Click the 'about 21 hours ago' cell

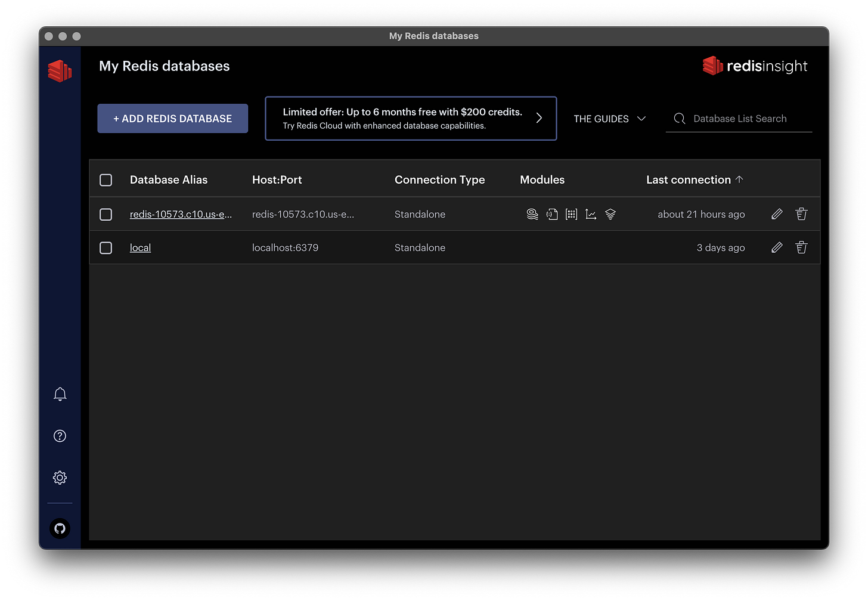pyautogui.click(x=701, y=214)
